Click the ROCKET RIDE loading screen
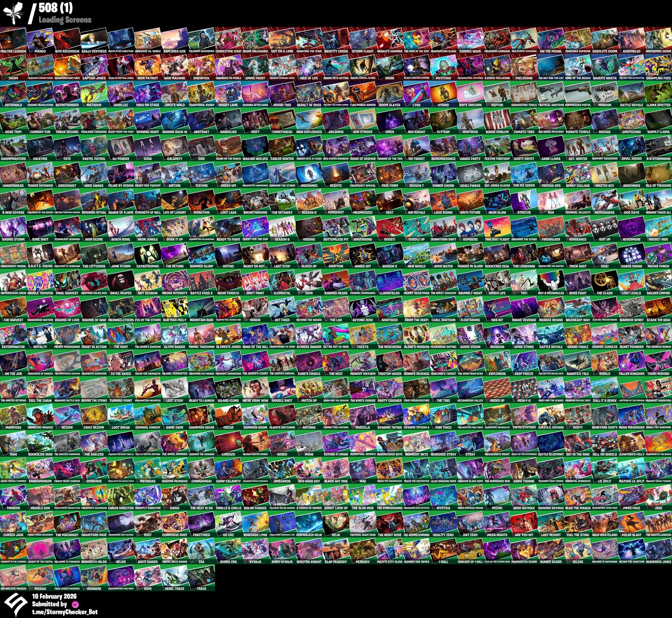Screen dimensions: 672x618 tap(658, 228)
